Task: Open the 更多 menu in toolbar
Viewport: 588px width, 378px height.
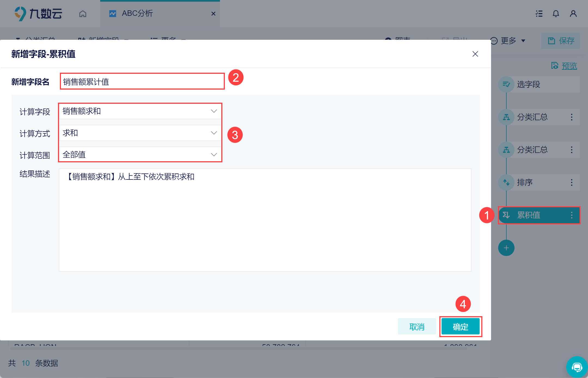Action: [x=508, y=41]
